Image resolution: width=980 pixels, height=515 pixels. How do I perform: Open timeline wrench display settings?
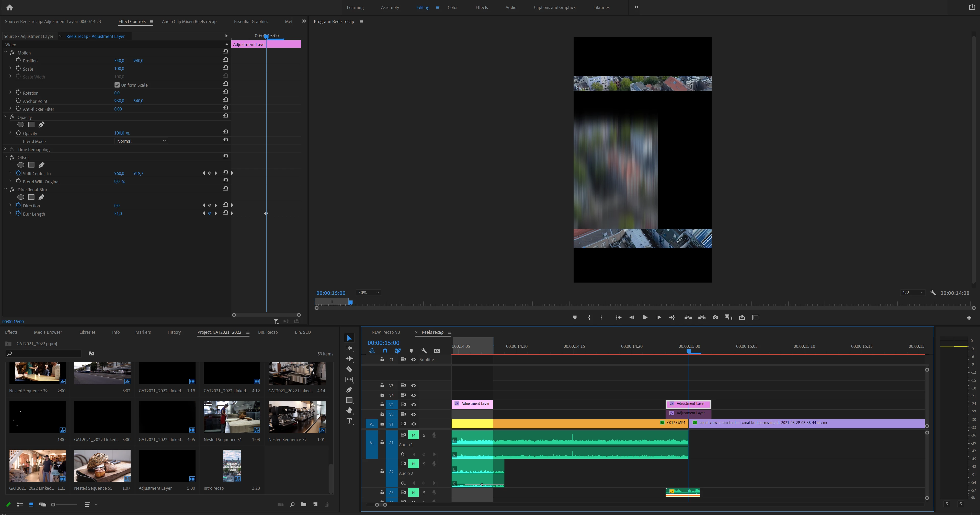(x=424, y=351)
